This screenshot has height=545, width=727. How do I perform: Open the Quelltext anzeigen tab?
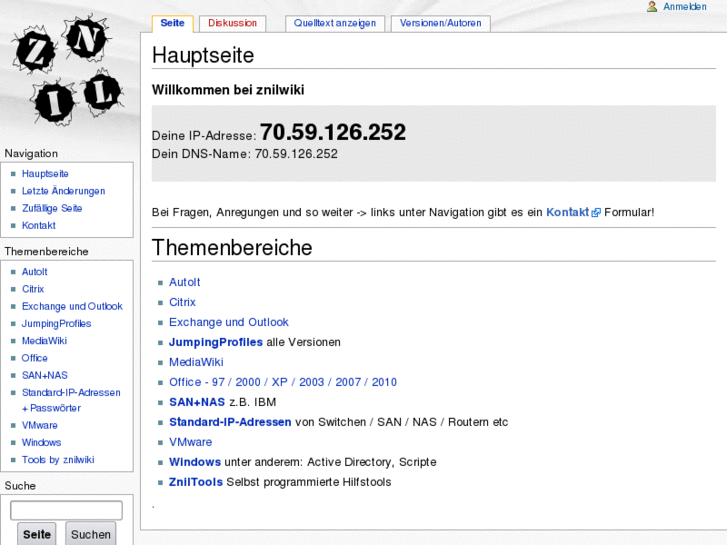[x=335, y=23]
